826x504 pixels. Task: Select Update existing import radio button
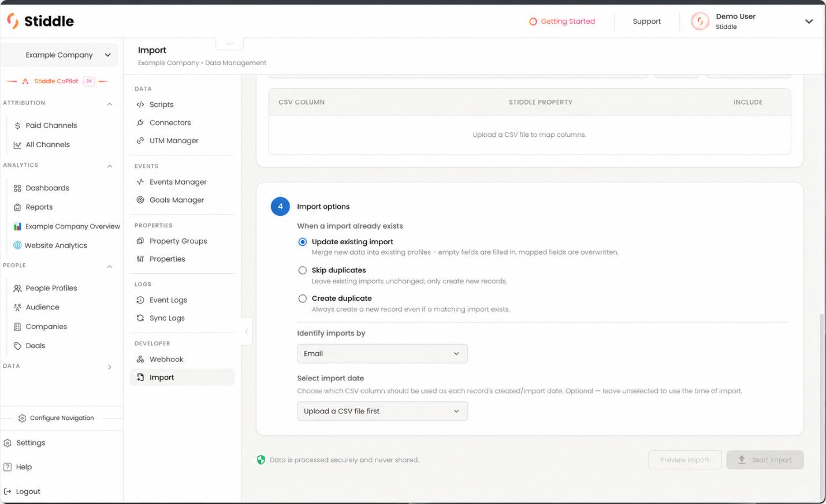[x=302, y=242]
